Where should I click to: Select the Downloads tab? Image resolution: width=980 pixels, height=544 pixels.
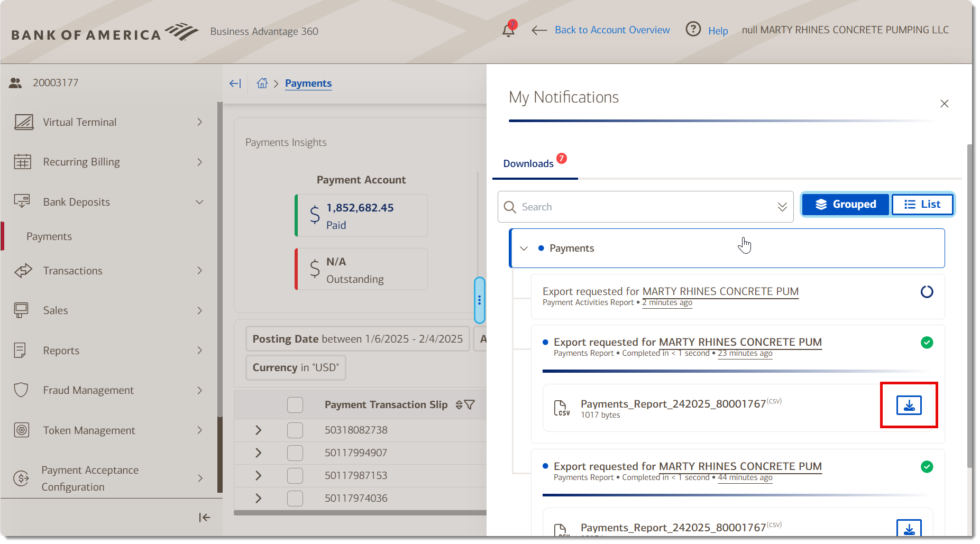click(535, 163)
